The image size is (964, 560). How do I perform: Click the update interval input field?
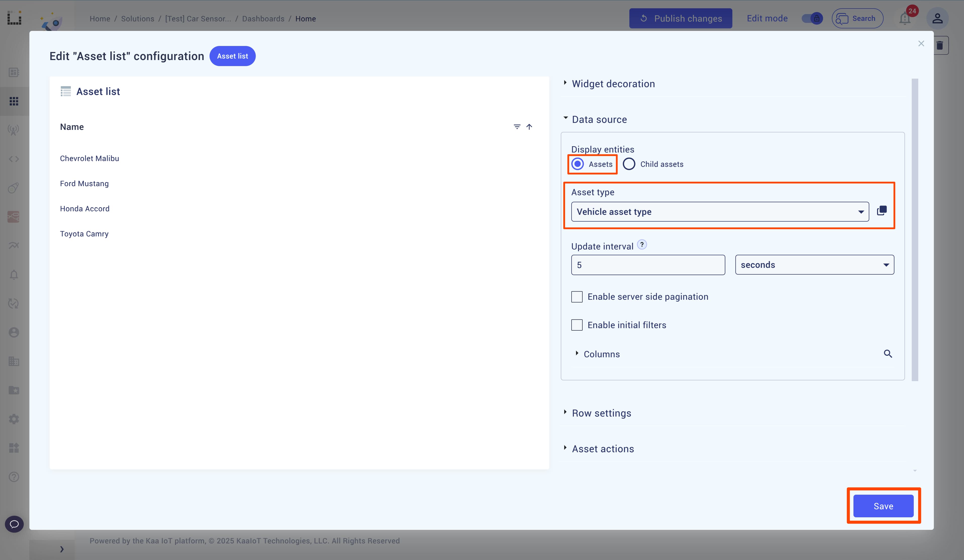click(x=648, y=265)
